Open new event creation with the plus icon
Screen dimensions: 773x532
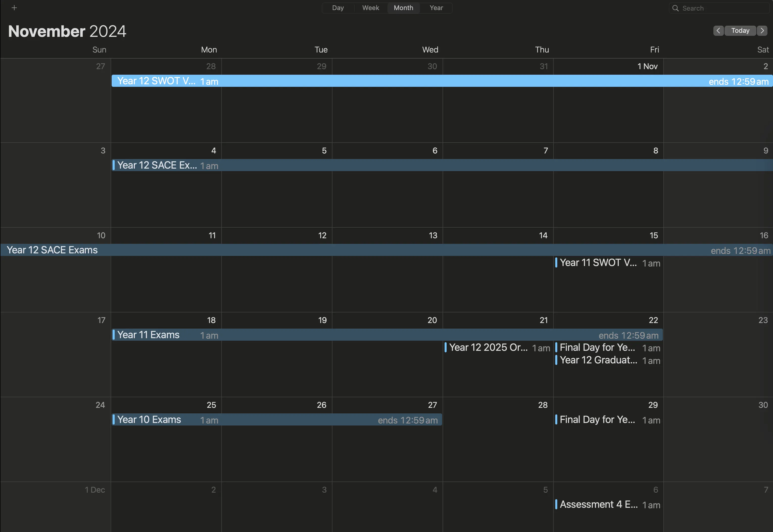pyautogui.click(x=14, y=7)
